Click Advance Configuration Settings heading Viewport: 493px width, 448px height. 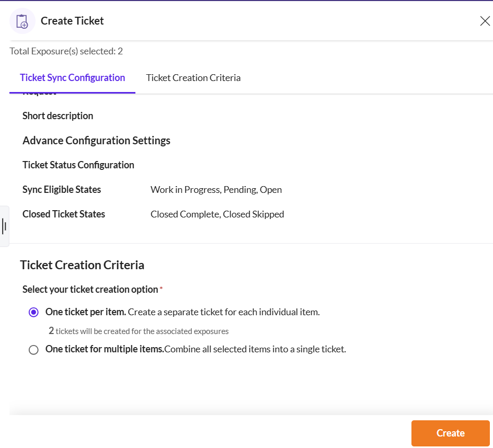click(x=96, y=141)
